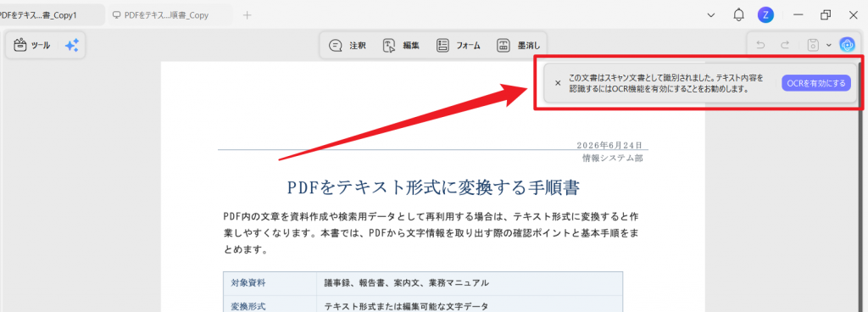Click the 対象資料 table cell
Image resolution: width=868 pixels, height=312 pixels.
click(x=270, y=283)
